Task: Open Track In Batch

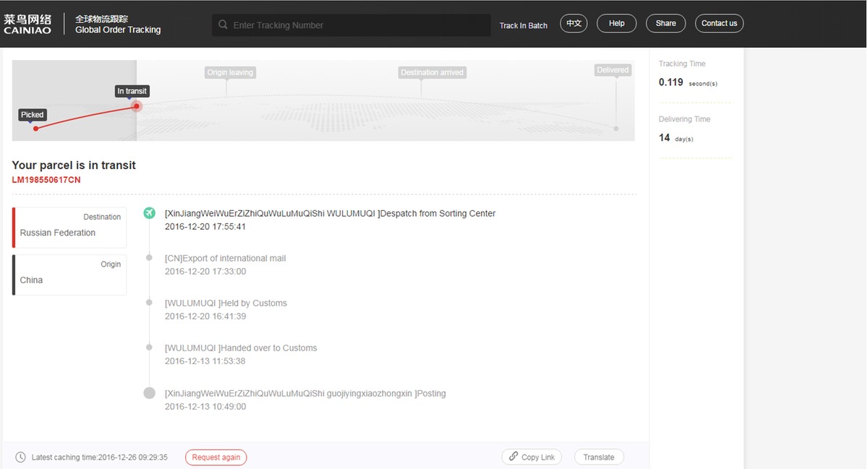Action: pyautogui.click(x=524, y=25)
